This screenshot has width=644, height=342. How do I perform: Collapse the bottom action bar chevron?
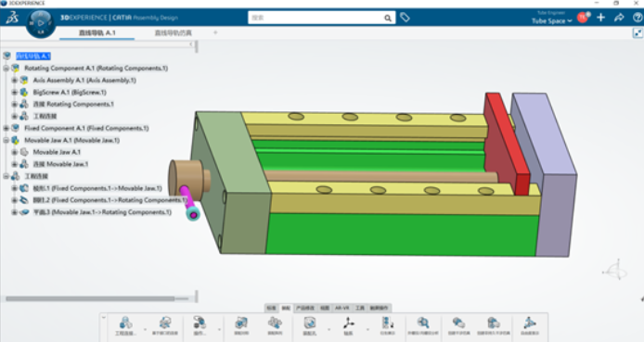click(104, 317)
